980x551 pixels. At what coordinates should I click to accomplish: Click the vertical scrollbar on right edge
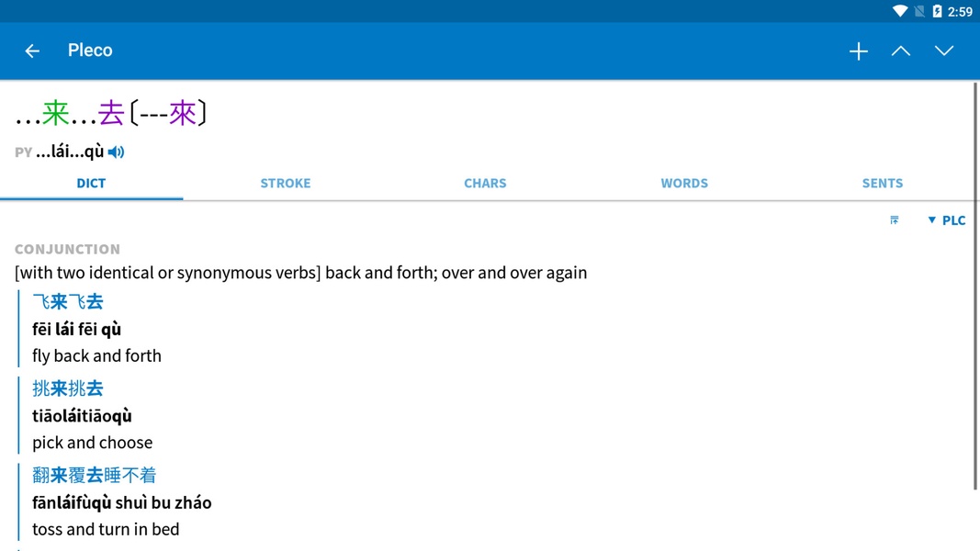point(975,287)
